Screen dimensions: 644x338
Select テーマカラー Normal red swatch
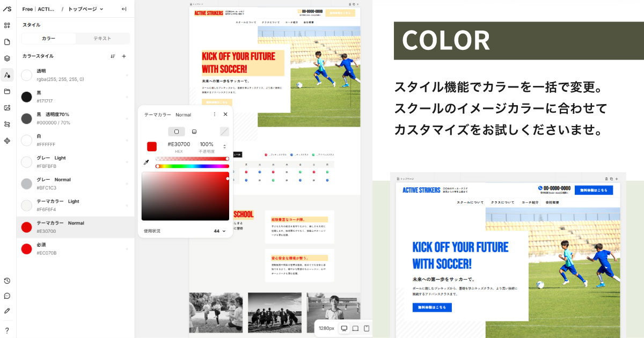click(x=26, y=227)
